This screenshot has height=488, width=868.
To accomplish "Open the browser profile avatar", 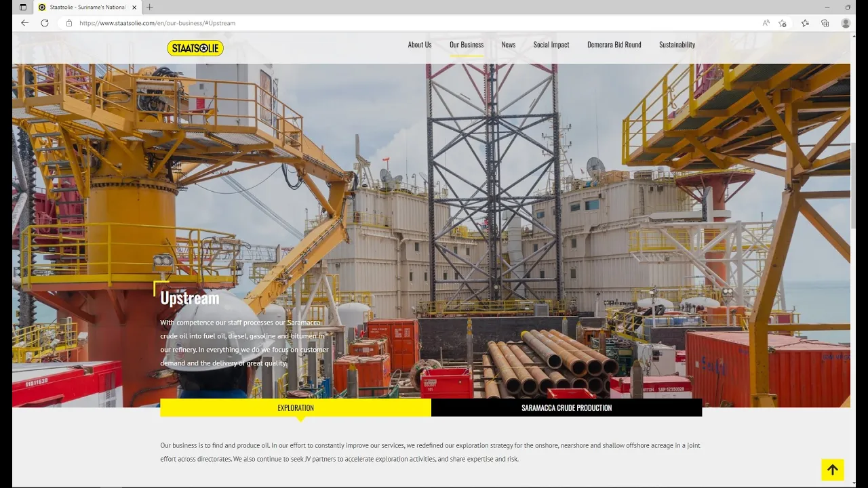I will [x=846, y=23].
